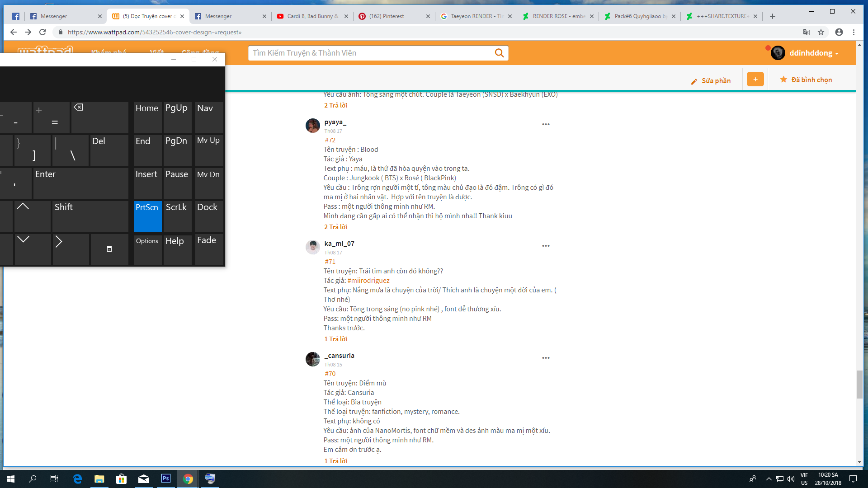868x488 pixels.
Task: Click ka_mi_07 user avatar
Action: (x=312, y=247)
